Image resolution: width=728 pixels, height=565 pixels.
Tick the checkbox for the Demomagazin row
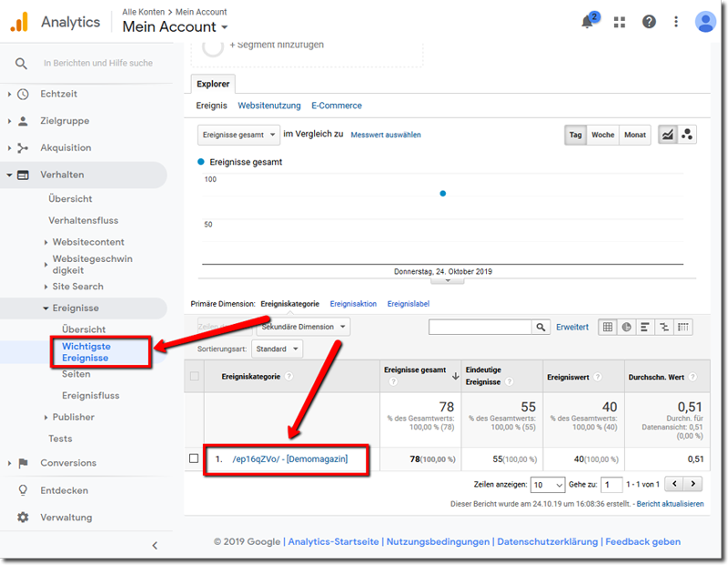[x=194, y=459]
